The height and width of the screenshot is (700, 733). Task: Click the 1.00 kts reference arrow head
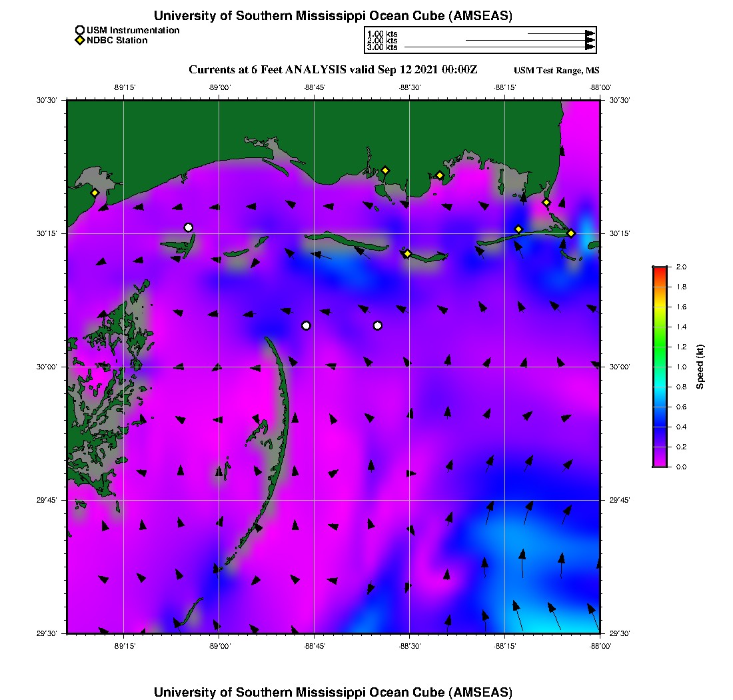tap(590, 33)
